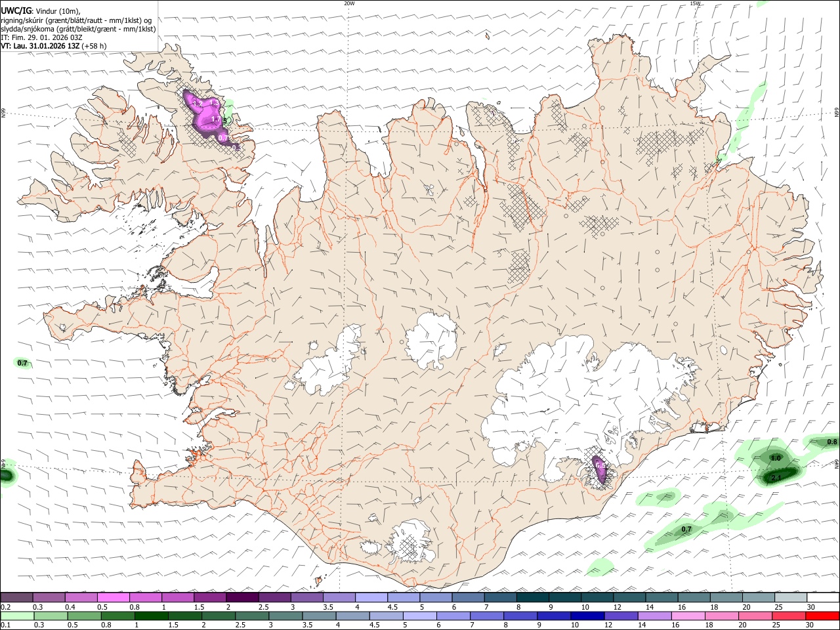Image resolution: width=840 pixels, height=630 pixels.
Task: Pick the grey-green 3 rain legend swatch
Action: [286, 616]
